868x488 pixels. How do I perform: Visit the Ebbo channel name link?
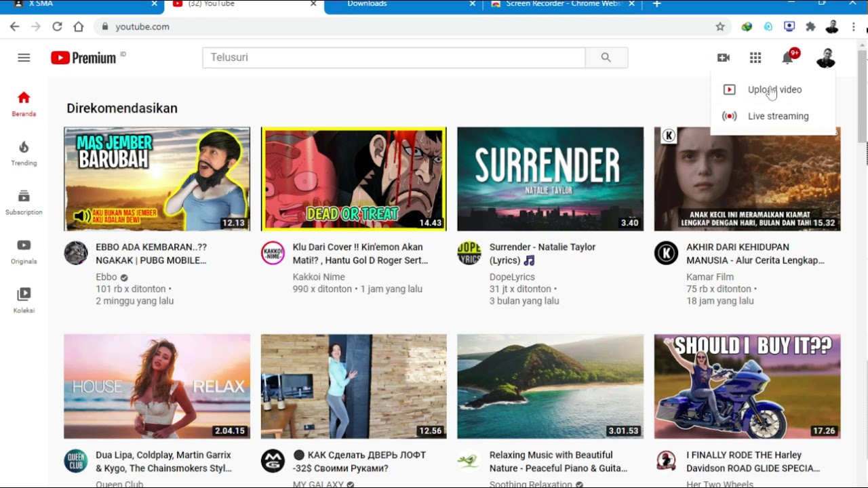coord(106,277)
